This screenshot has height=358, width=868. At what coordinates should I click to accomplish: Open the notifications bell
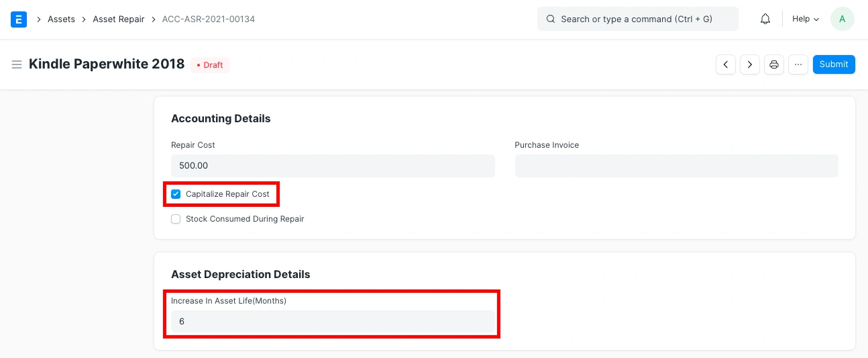click(765, 19)
